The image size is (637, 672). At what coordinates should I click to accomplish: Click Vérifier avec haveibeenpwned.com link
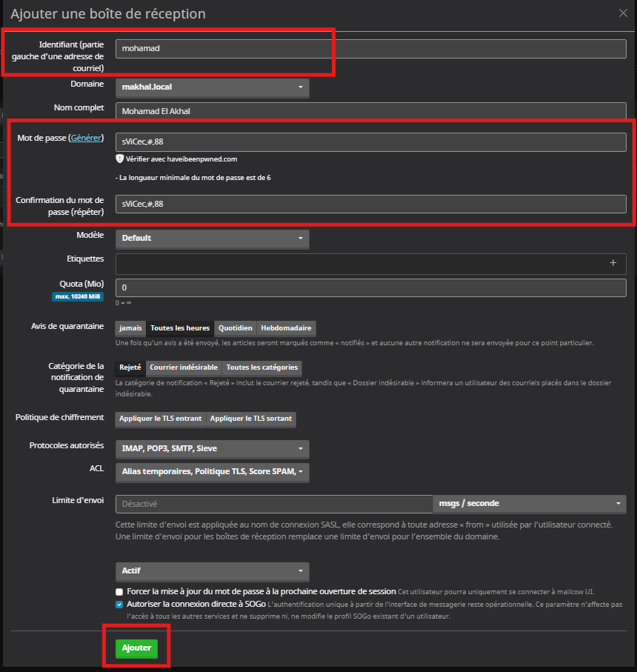181,159
